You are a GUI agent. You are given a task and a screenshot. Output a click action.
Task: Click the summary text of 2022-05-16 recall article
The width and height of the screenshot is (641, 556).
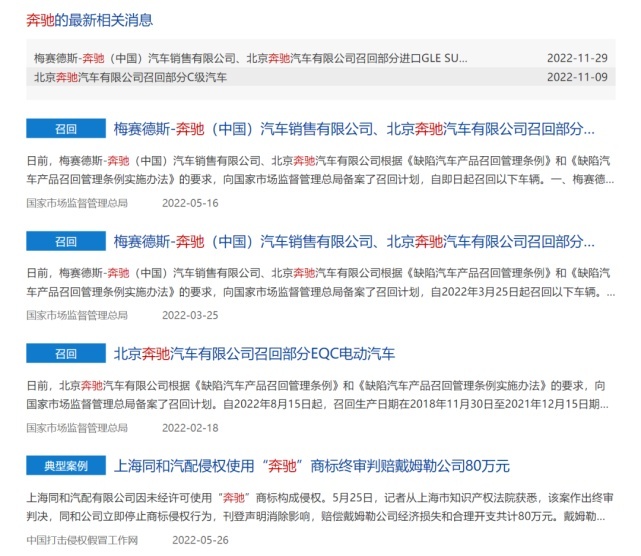coord(320,170)
